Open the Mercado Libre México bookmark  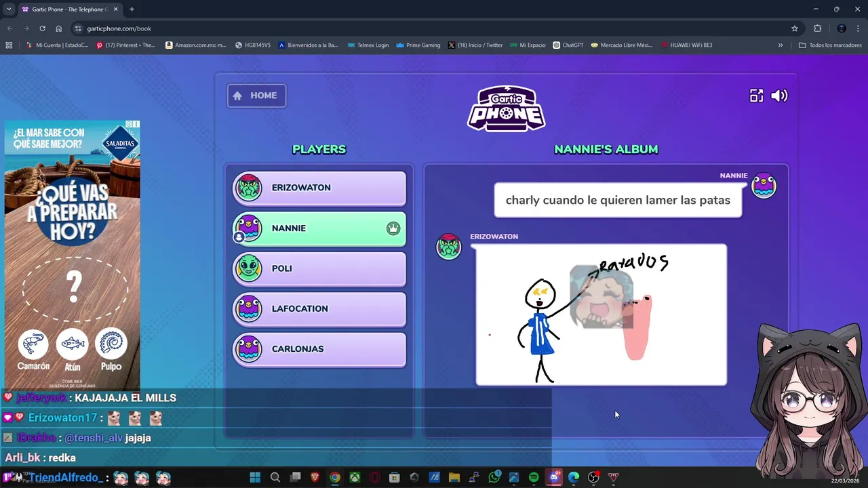[622, 45]
